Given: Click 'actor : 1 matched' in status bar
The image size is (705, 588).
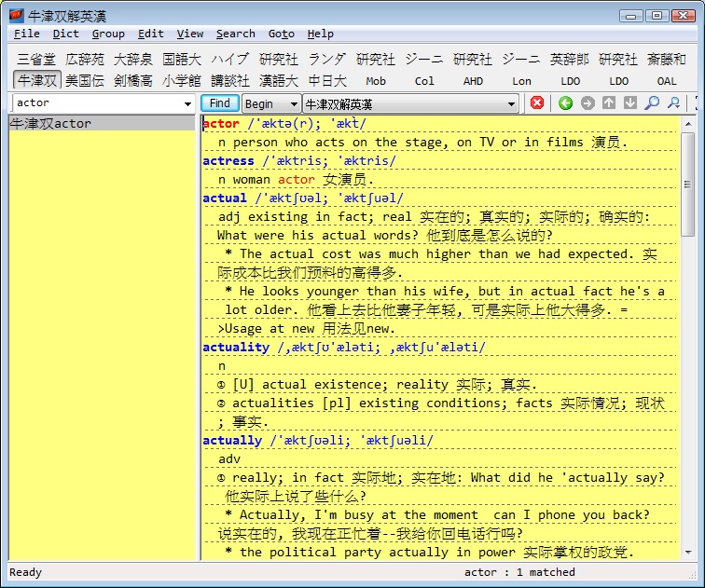Looking at the screenshot, I should (519, 572).
